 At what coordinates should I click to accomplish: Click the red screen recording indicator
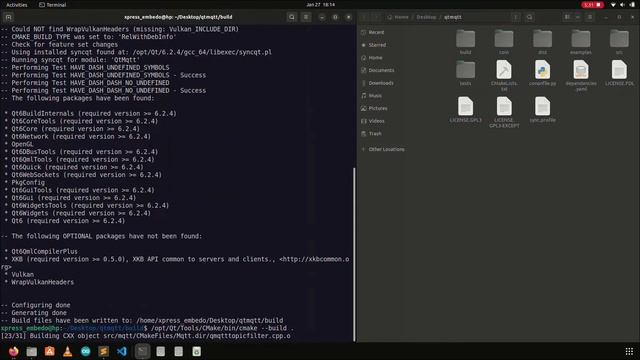592,5
